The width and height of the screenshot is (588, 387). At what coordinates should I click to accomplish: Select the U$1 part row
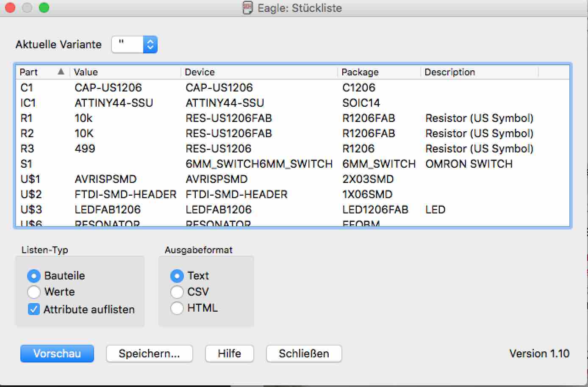(x=293, y=179)
